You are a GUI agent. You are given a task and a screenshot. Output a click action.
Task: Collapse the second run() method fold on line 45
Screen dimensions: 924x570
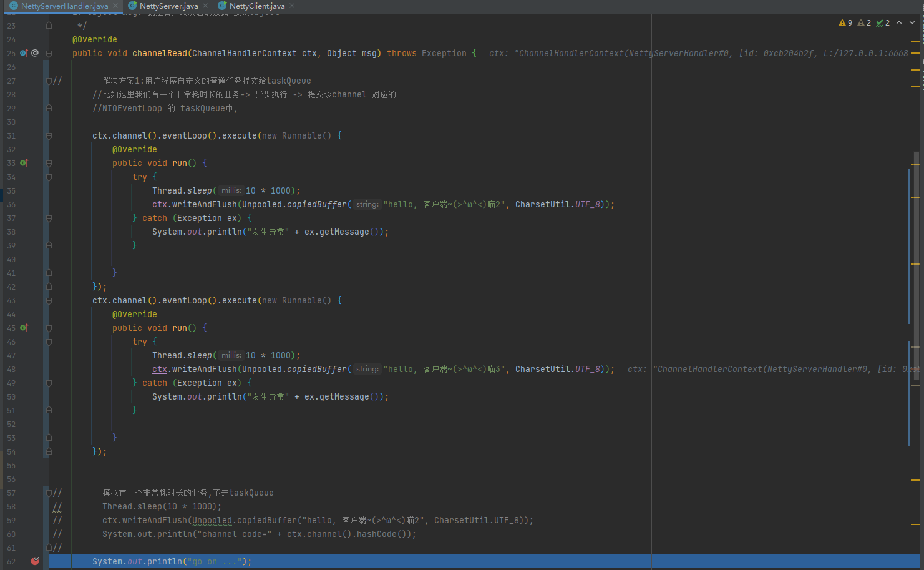(49, 328)
